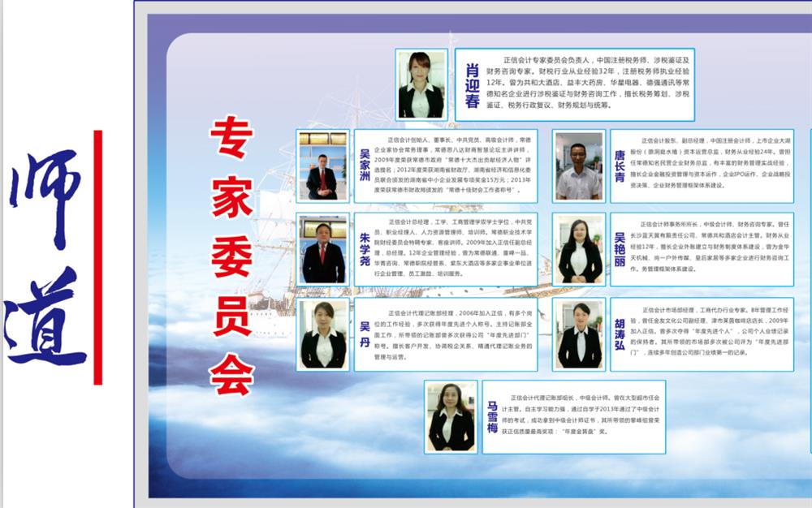Select the name label 唐长青
This screenshot has height=508, width=812.
tap(620, 166)
